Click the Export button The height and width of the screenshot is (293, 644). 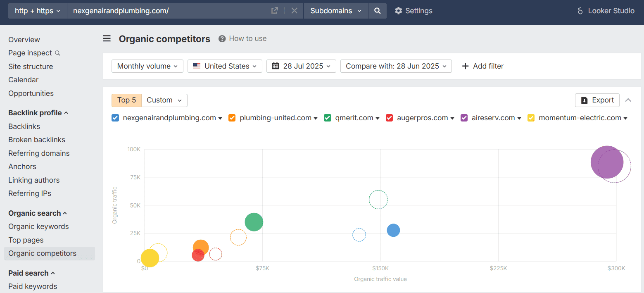click(x=597, y=100)
